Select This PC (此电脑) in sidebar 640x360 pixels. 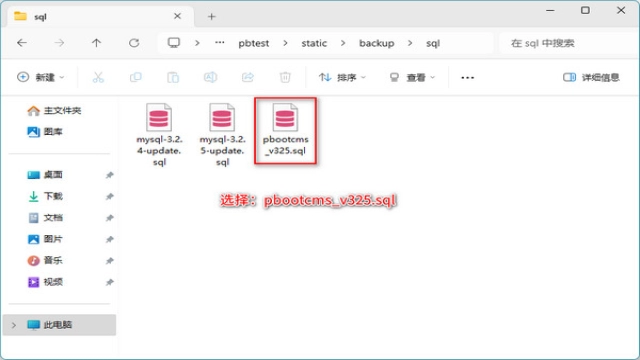[59, 325]
